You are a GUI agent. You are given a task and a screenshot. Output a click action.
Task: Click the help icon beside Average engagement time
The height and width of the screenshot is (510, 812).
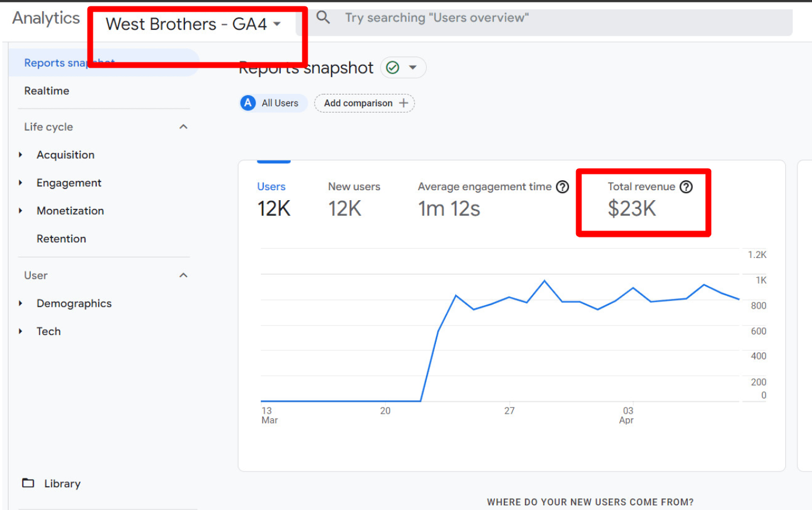[x=562, y=187]
